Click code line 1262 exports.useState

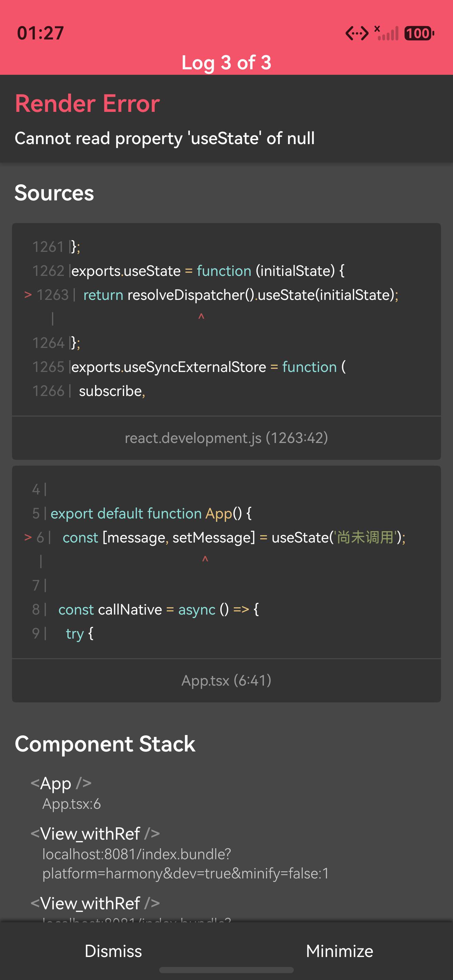(x=188, y=271)
